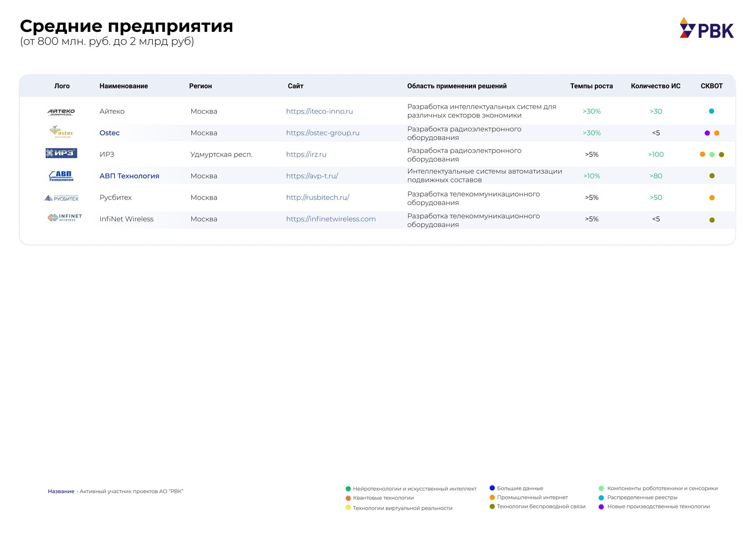Click the >50 value in Русбитех row
This screenshot has width=756, height=534.
(x=656, y=197)
